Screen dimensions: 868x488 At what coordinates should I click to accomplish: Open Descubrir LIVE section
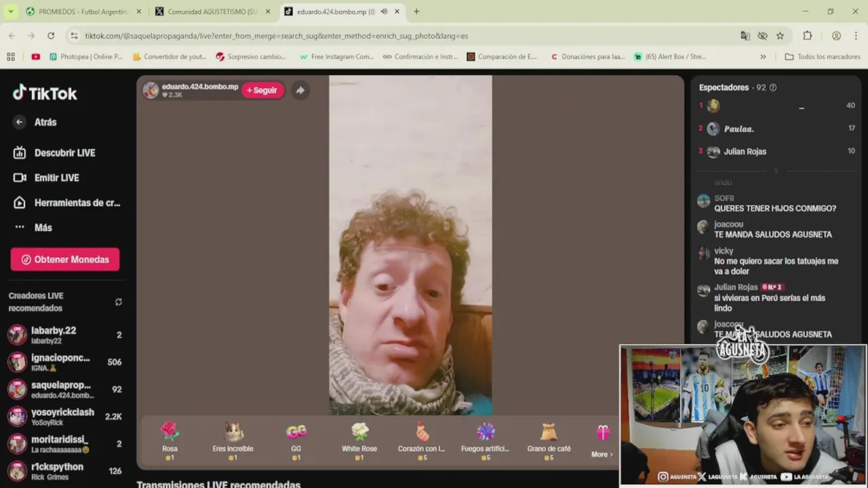click(x=55, y=152)
